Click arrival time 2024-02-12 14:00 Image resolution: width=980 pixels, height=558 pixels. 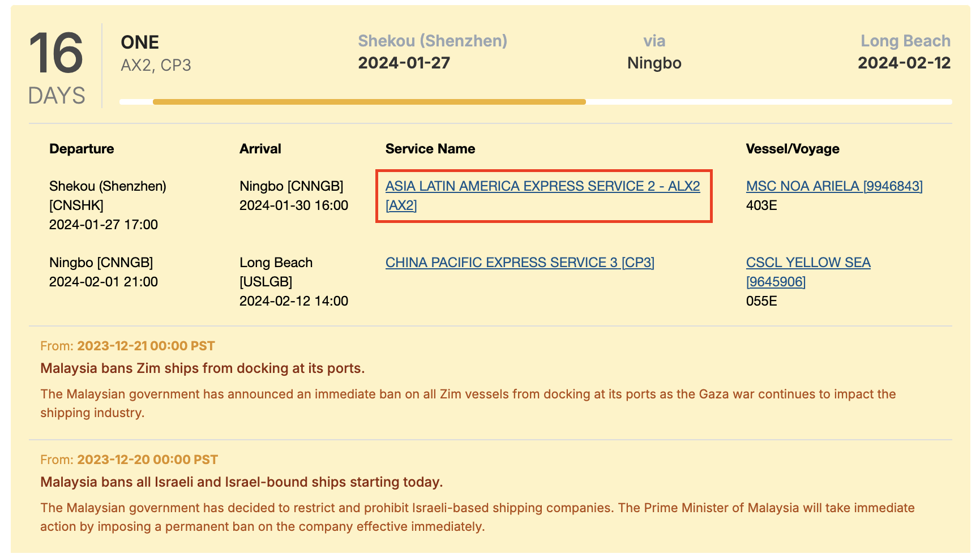coord(294,301)
